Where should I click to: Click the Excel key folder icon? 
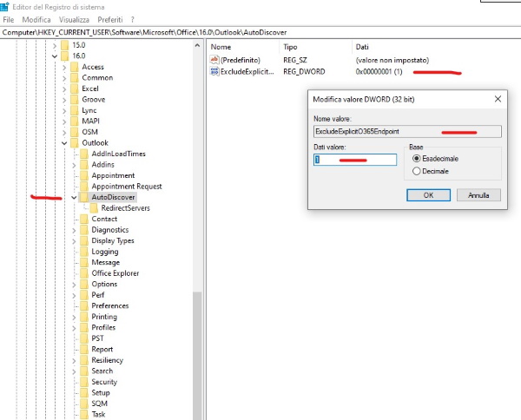75,89
